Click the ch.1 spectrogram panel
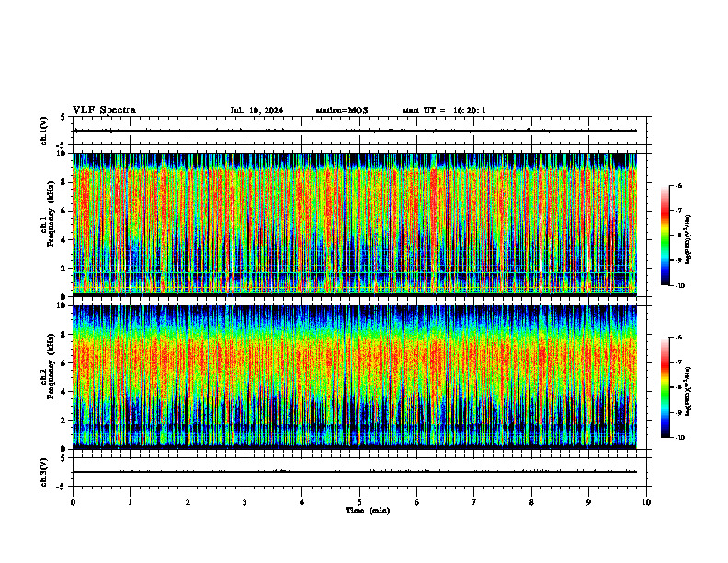The width and height of the screenshot is (728, 563). coord(355,224)
